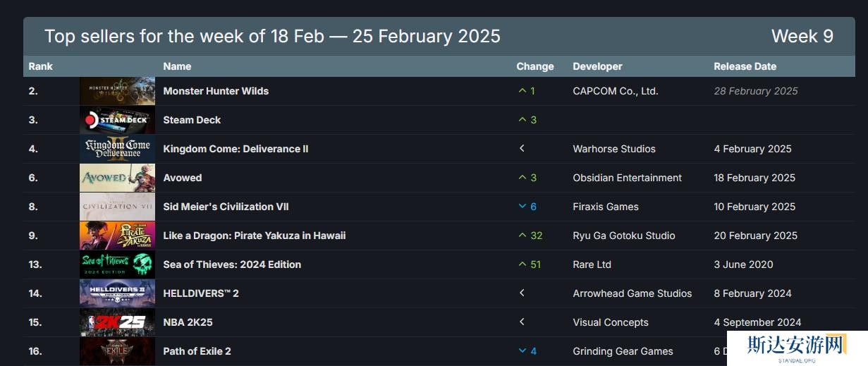868x366 pixels.
Task: Sort by Release Date column header
Action: click(x=745, y=66)
